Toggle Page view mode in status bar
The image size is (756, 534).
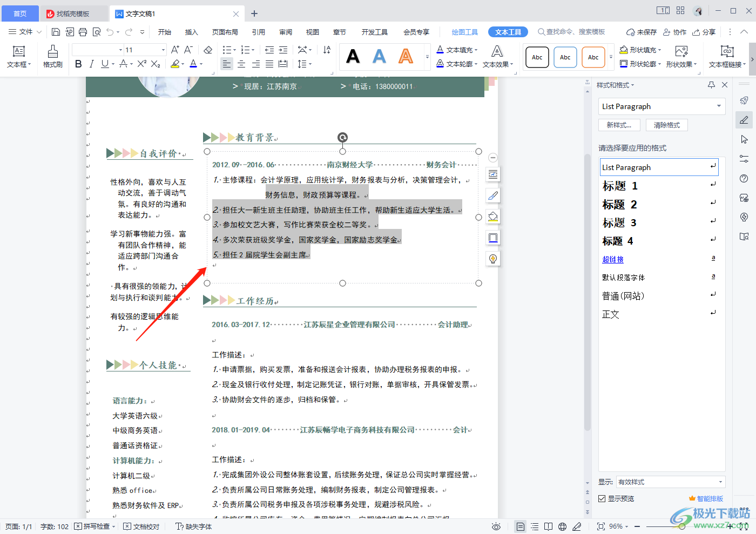[520, 526]
